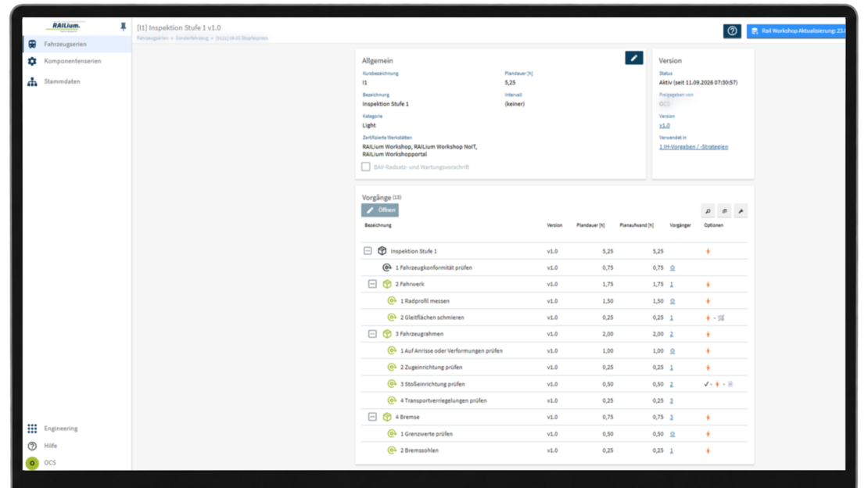This screenshot has height=488, width=868.
Task: Click the lightning icon in 4 Bremse row
Action: (x=708, y=418)
